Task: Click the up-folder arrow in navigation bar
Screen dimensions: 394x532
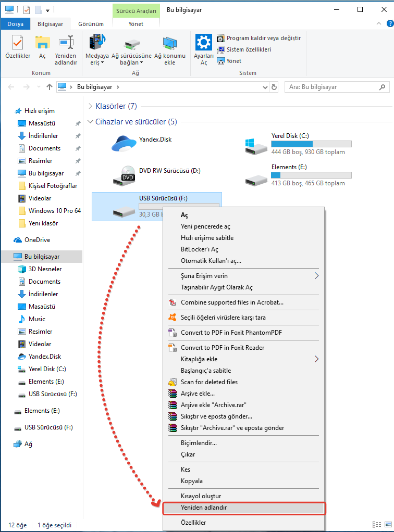Action: point(49,87)
